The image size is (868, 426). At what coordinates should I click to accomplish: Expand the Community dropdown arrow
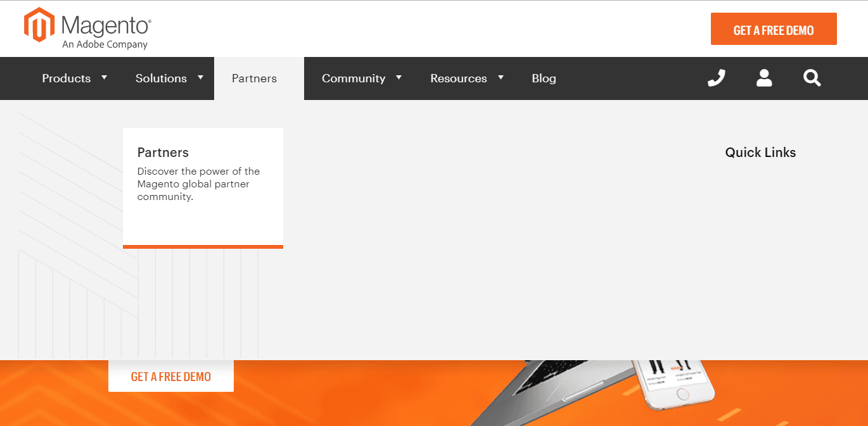(399, 77)
